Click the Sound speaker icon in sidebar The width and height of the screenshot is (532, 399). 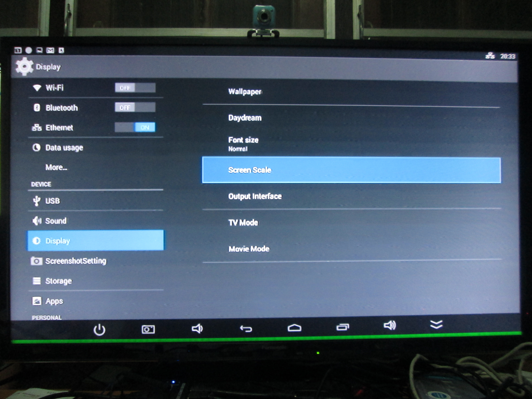pos(37,221)
